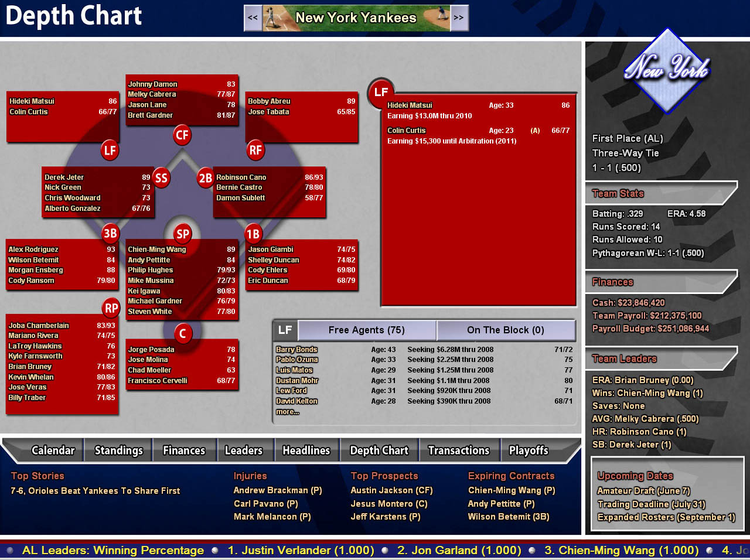Select the SS position badge
The height and width of the screenshot is (560, 750).
click(161, 178)
